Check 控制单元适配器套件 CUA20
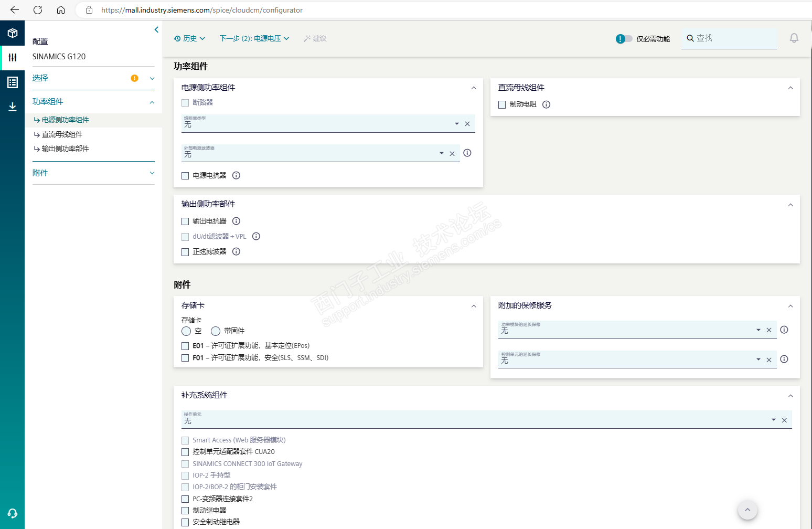The width and height of the screenshot is (812, 529). point(185,452)
